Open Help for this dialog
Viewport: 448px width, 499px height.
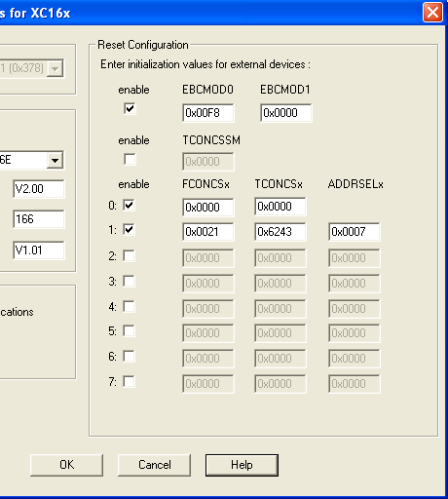(x=242, y=465)
